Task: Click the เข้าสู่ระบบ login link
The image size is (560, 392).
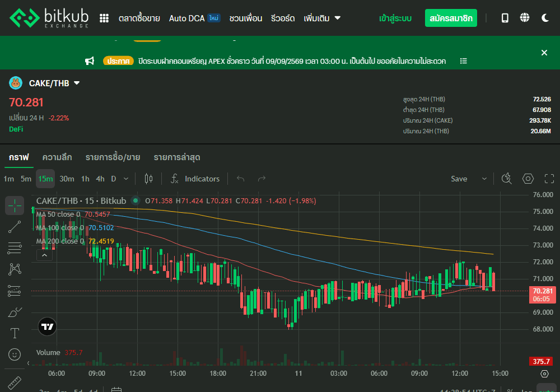Action: [395, 18]
